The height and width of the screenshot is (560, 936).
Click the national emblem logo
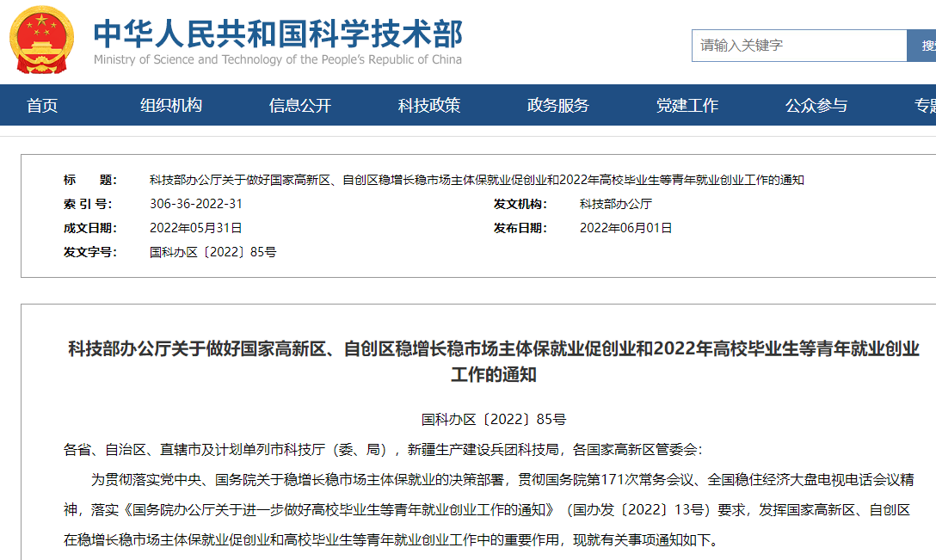coord(42,40)
